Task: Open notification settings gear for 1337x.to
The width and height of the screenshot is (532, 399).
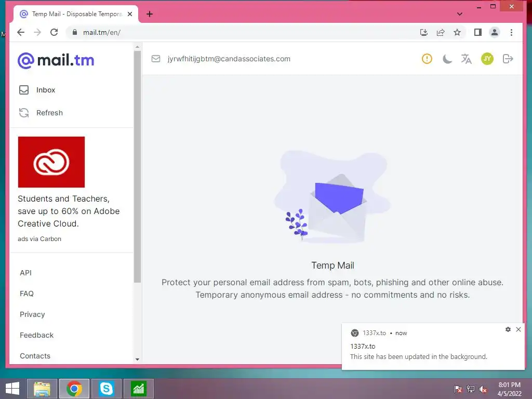Action: pyautogui.click(x=508, y=329)
